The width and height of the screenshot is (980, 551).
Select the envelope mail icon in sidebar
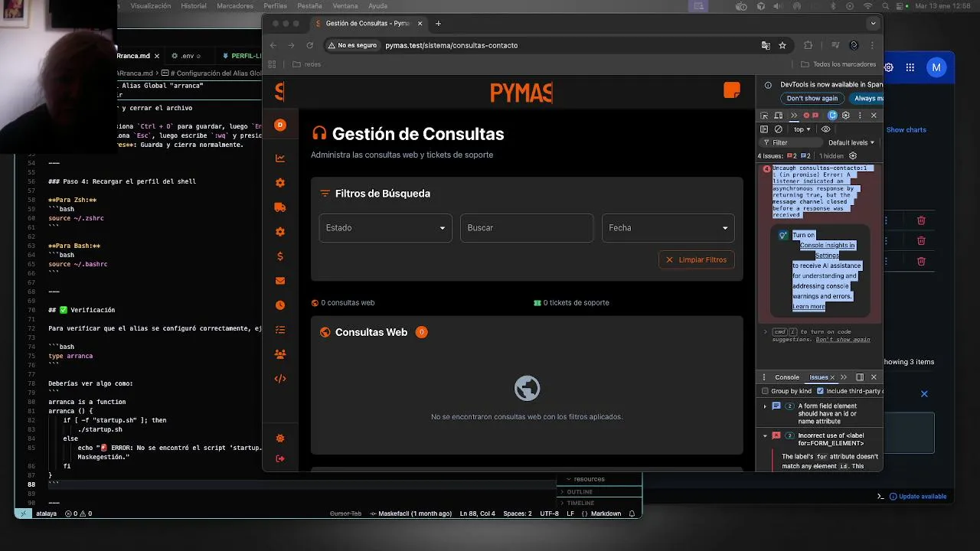click(x=280, y=281)
